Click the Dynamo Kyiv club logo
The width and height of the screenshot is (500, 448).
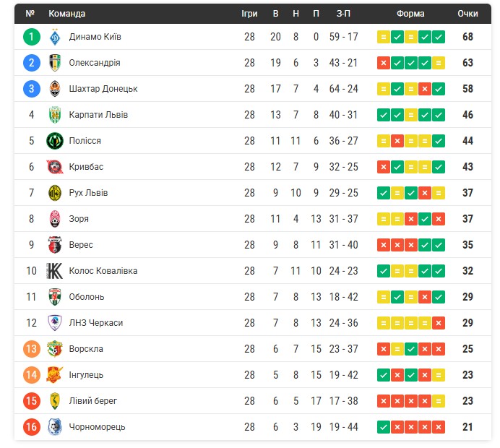[x=55, y=37]
